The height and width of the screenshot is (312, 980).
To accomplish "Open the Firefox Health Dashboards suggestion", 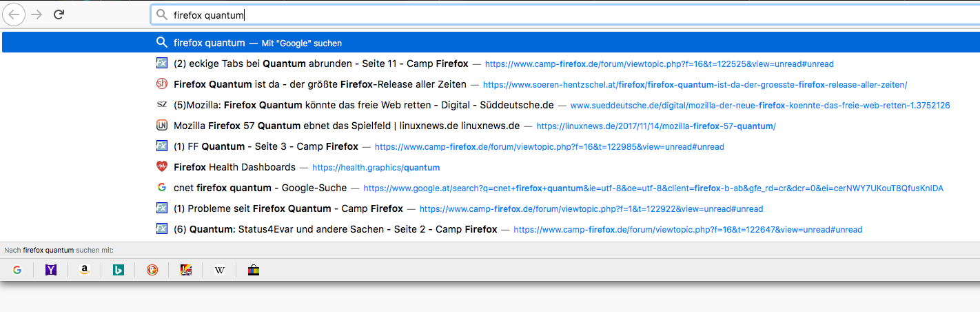I will [234, 167].
